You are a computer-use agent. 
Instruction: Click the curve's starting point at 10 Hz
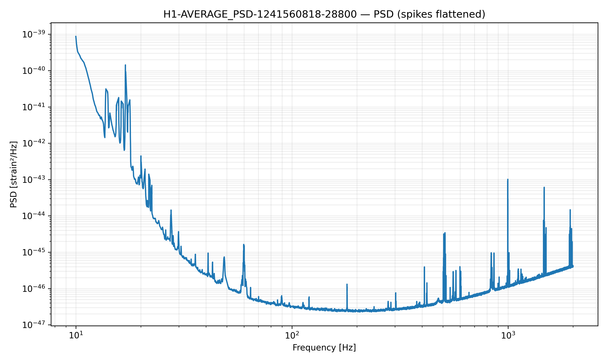[76, 36]
